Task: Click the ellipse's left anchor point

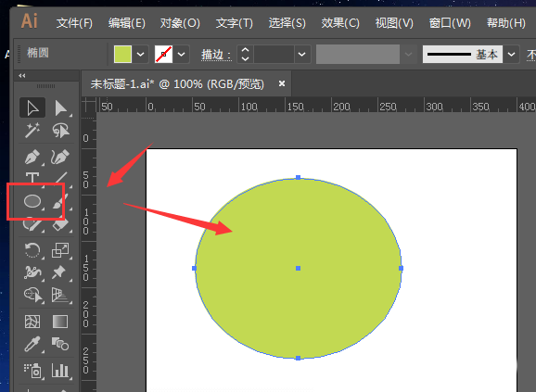Action: pos(194,269)
